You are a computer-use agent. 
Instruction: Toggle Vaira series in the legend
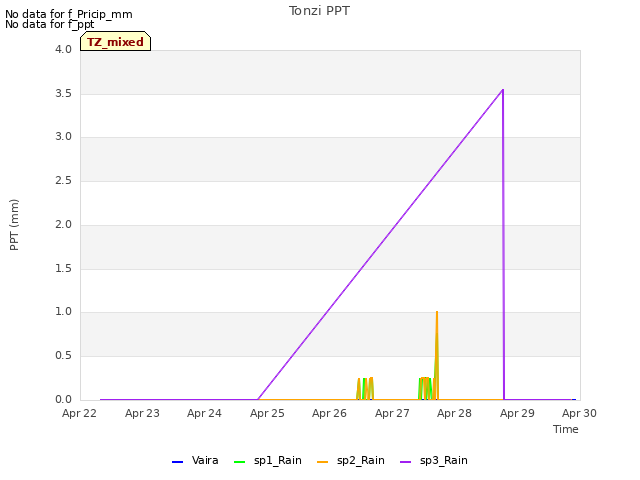pos(196,460)
